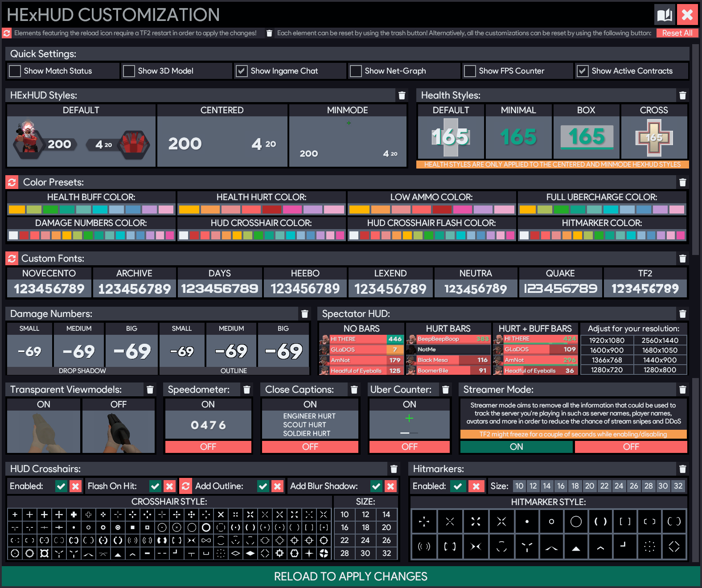Viewport: 702px width, 588px height.
Task: Pick the QUAKE custom font
Action: pos(560,282)
